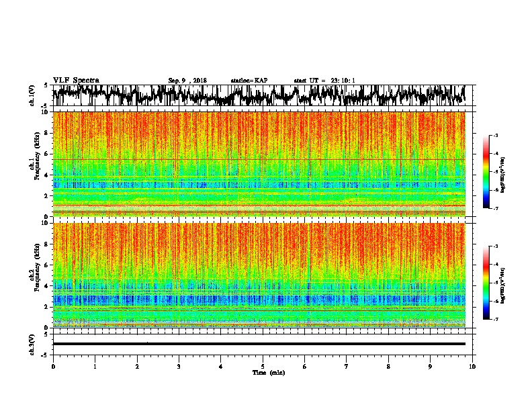This screenshot has height=411, width=532.
Task: Click the ch.2 spectrogram panel
Action: pyautogui.click(x=259, y=275)
